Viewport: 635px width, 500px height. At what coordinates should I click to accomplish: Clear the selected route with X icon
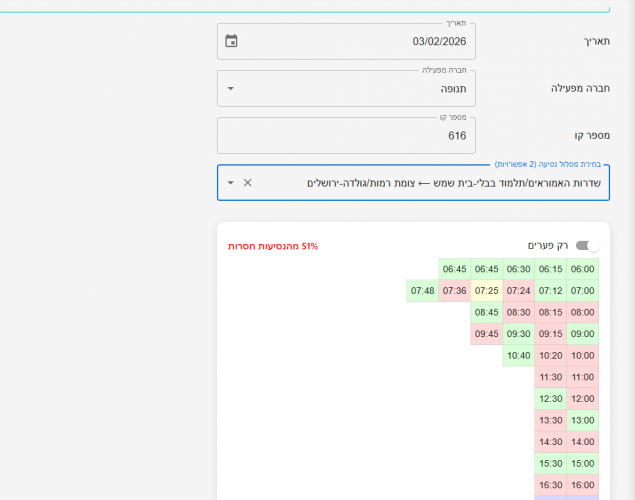tap(248, 183)
